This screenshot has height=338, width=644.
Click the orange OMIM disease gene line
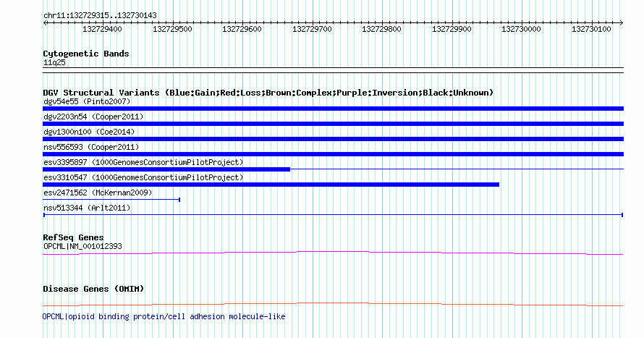click(333, 304)
